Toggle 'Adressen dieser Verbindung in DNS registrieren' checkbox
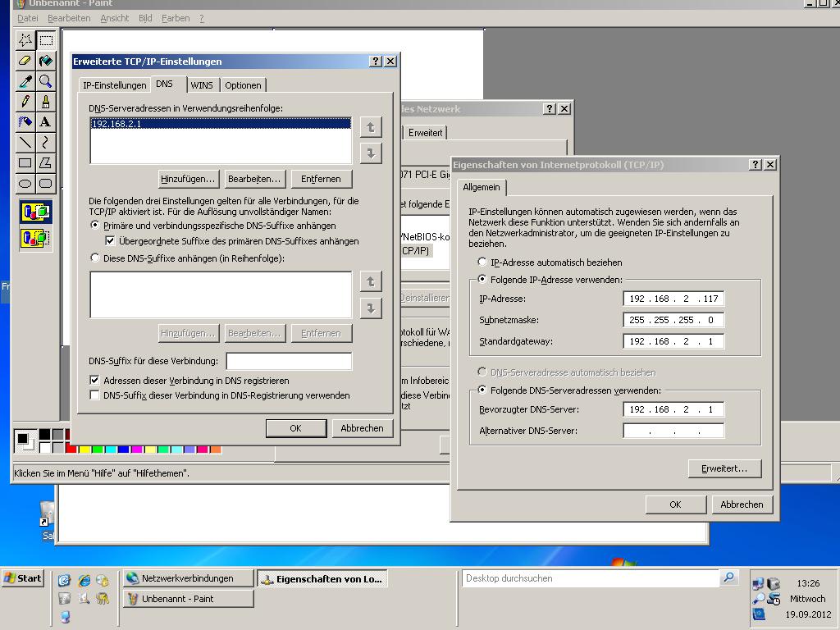The image size is (840, 630). pyautogui.click(x=95, y=381)
